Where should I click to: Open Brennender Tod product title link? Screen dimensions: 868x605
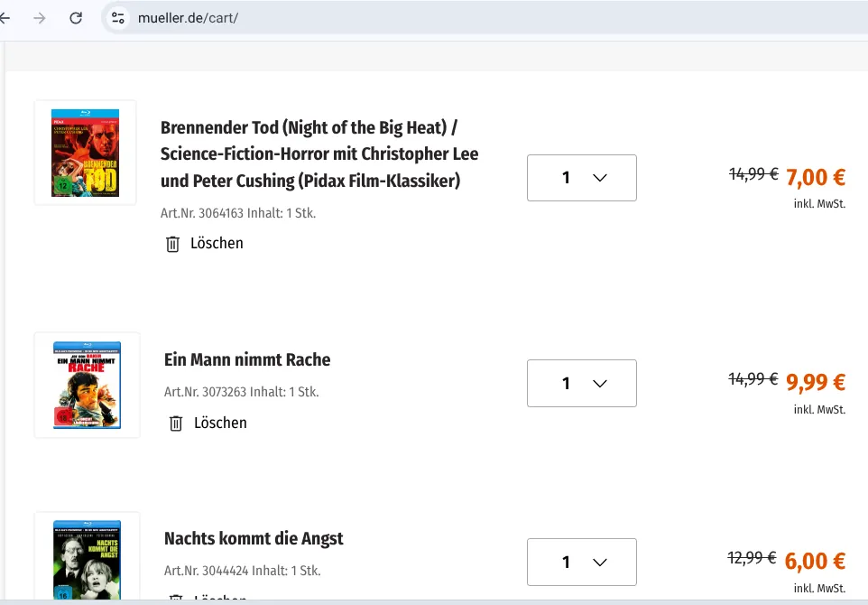(x=319, y=154)
